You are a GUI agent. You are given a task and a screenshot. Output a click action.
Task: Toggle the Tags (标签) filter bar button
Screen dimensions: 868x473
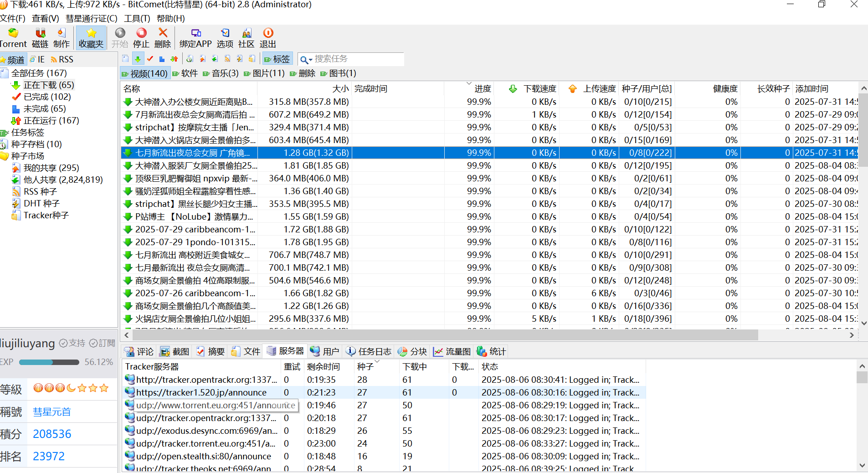tap(277, 59)
